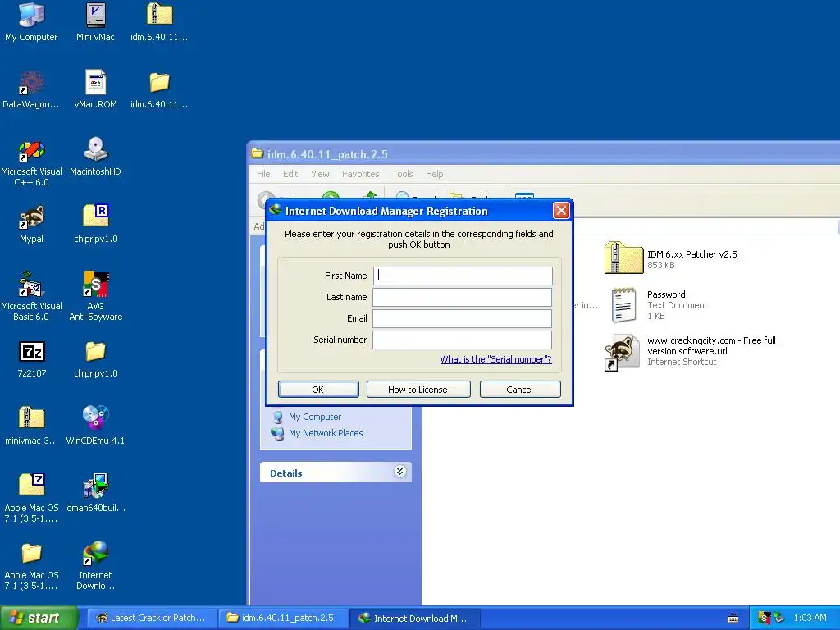The image size is (840, 630).
Task: Switch to Latest Crack or Patch taskbar item
Action: click(x=152, y=618)
